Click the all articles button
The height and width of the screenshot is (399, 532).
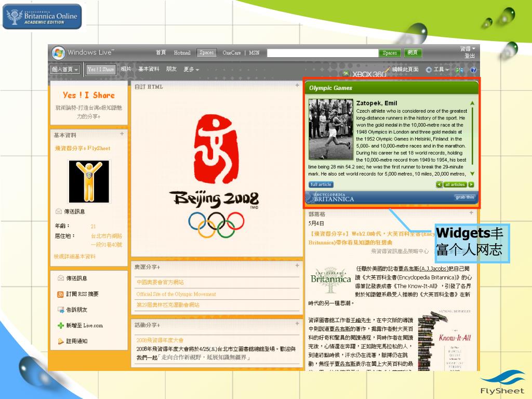455,184
